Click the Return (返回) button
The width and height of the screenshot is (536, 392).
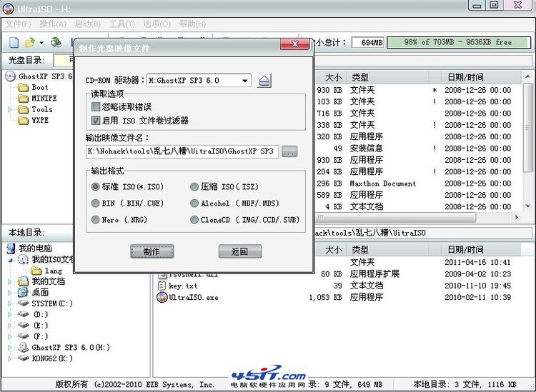240,251
